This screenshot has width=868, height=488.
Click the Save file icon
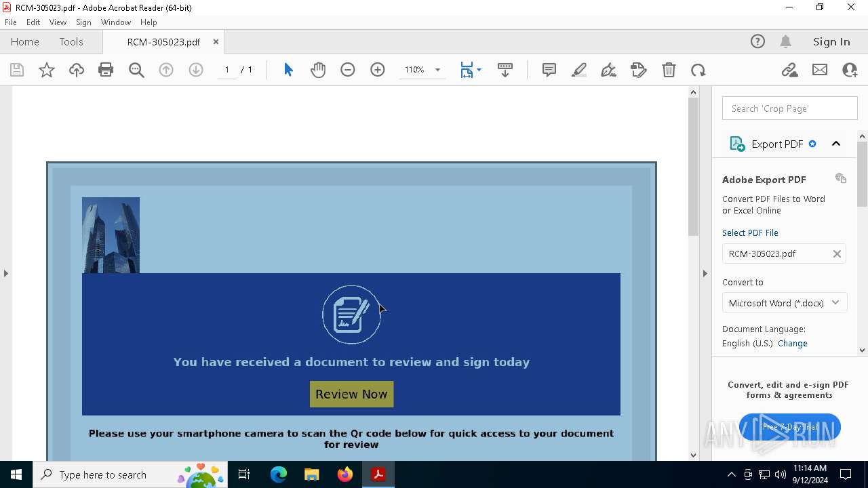point(17,70)
